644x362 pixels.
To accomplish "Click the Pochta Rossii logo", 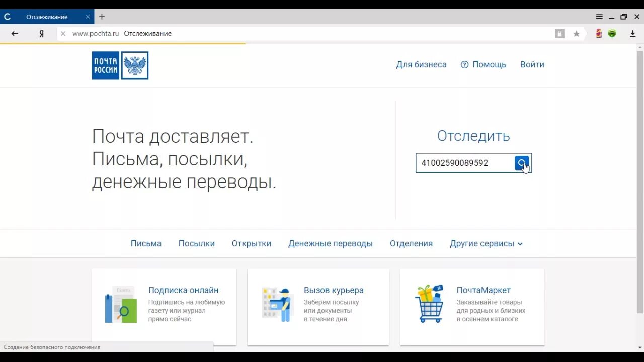I will point(120,65).
